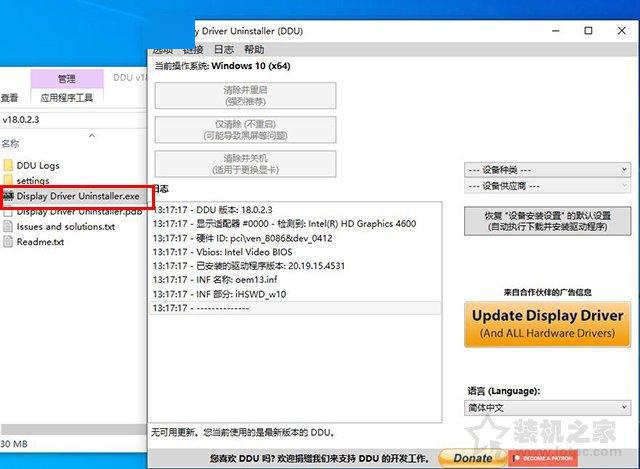Image resolution: width=640 pixels, height=469 pixels.
Task: Select the settings folder icon
Action: tap(8, 180)
